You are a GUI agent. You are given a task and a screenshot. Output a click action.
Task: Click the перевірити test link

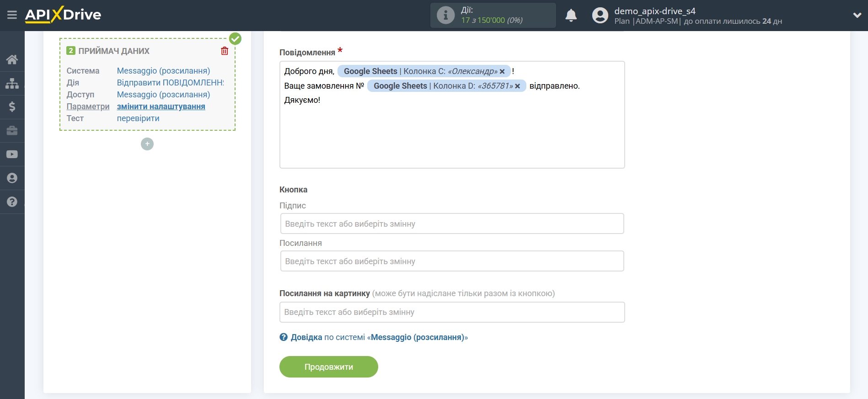click(138, 118)
